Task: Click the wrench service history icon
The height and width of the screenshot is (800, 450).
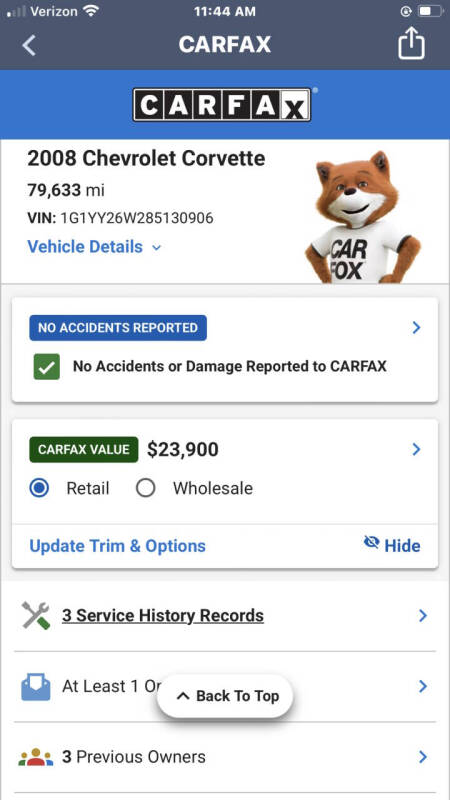Action: pyautogui.click(x=36, y=615)
